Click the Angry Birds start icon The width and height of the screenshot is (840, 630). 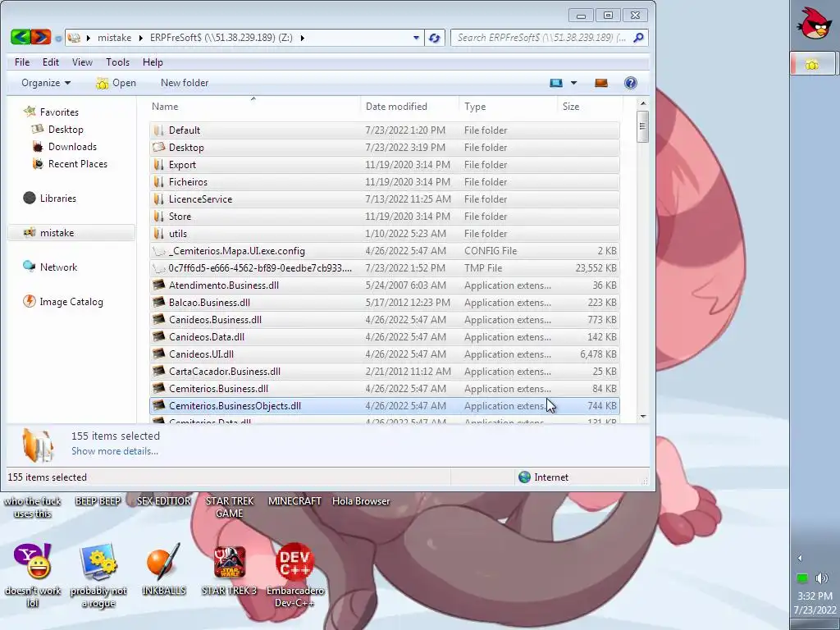(815, 24)
